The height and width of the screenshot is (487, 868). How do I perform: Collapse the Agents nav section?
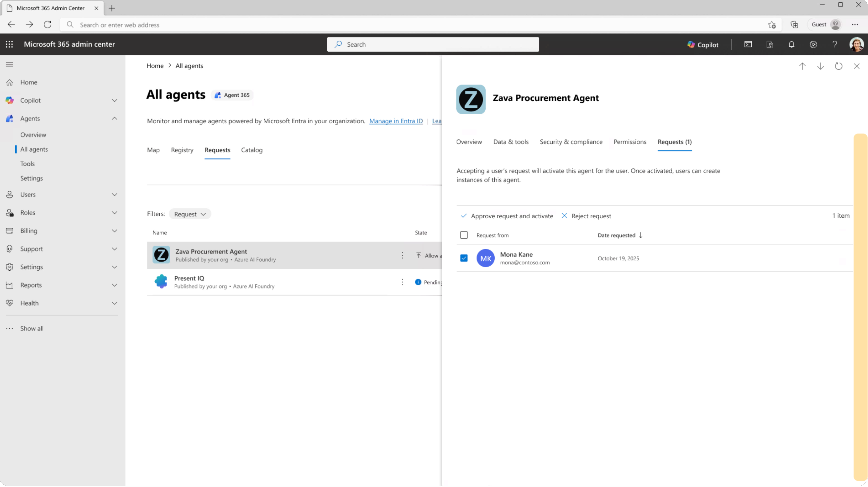click(x=115, y=119)
